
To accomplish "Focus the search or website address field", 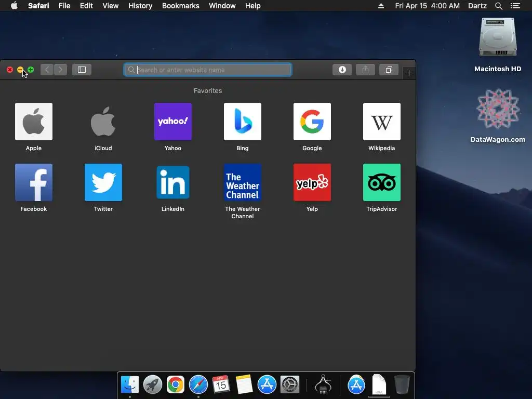I will (208, 70).
